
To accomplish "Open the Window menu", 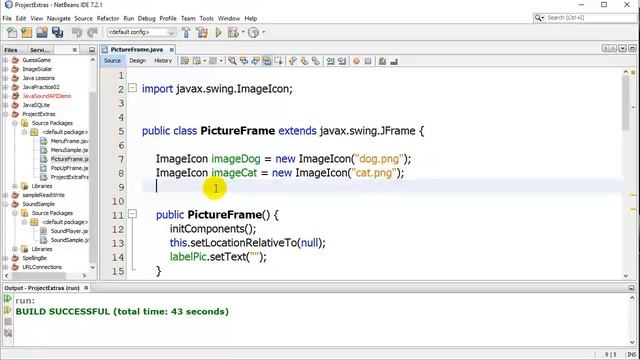I will [229, 18].
